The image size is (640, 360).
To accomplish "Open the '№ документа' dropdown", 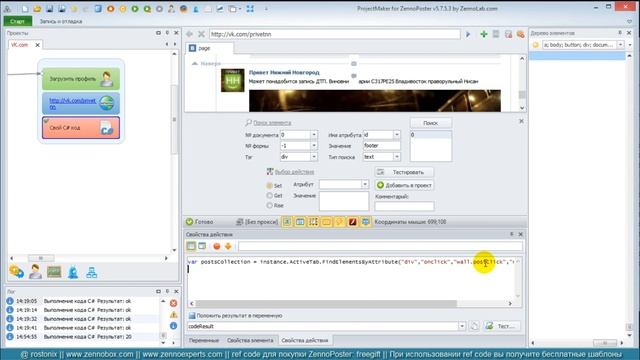I will 314,135.
